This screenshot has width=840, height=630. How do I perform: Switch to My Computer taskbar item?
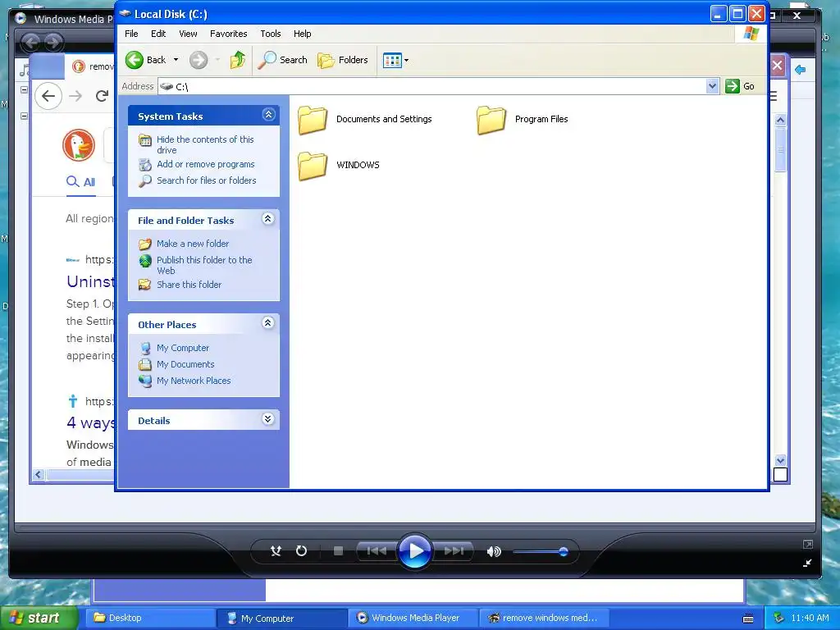(x=282, y=619)
